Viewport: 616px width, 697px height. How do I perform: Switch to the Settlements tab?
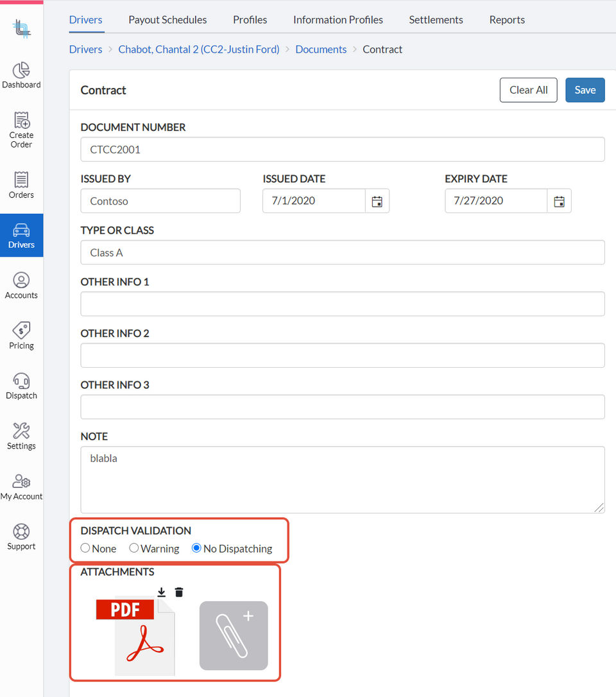(436, 20)
